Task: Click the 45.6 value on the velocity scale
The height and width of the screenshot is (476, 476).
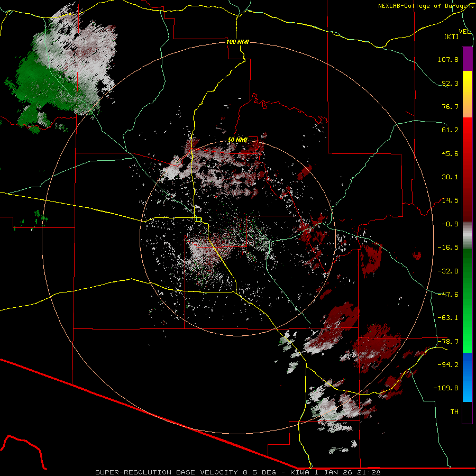Action: (450, 153)
